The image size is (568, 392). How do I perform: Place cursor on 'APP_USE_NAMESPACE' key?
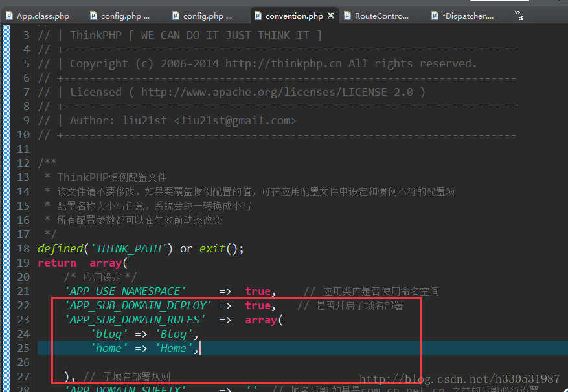tap(125, 291)
